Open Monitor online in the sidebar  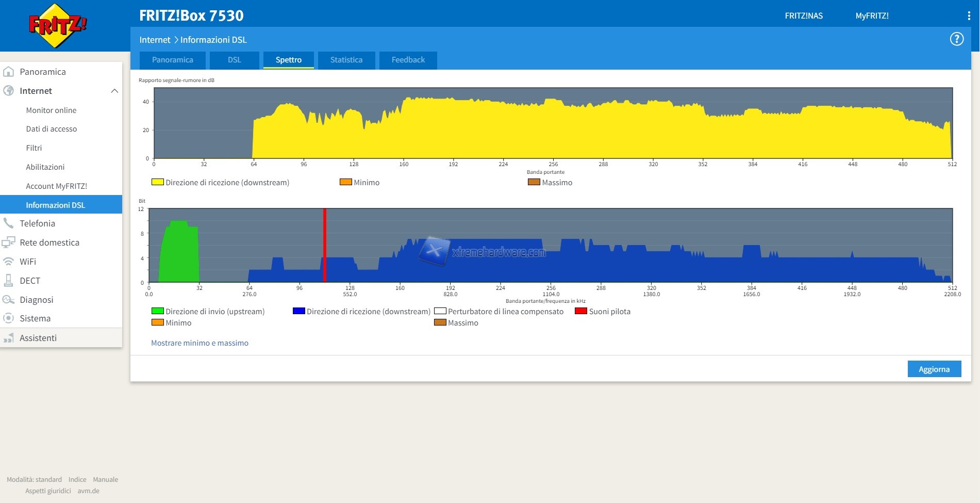pos(51,110)
